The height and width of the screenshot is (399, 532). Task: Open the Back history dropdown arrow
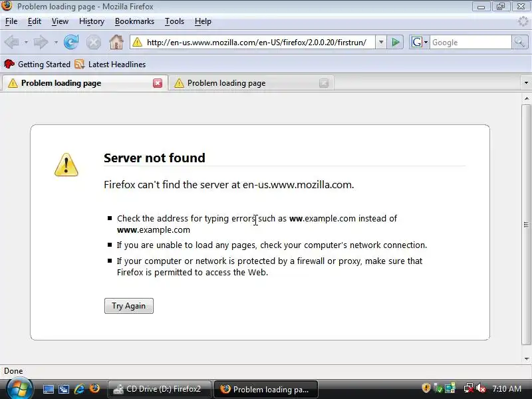26,43
